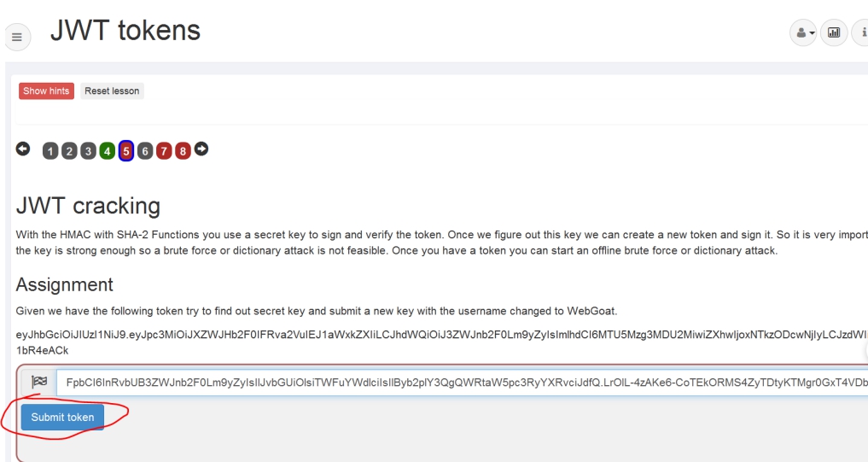This screenshot has height=462, width=868.
Task: Open the user account dropdown
Action: [803, 32]
